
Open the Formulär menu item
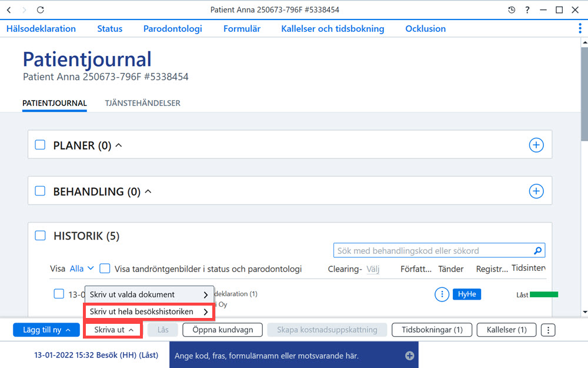pos(242,28)
